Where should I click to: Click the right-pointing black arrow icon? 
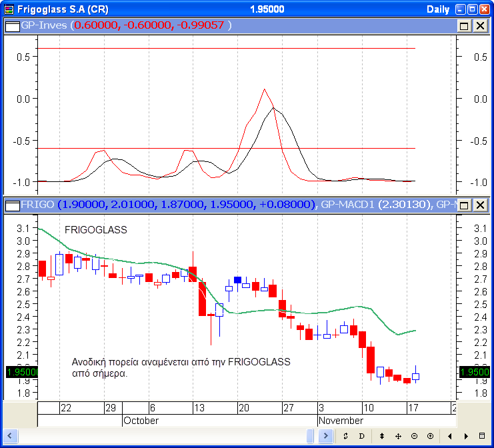(465, 436)
